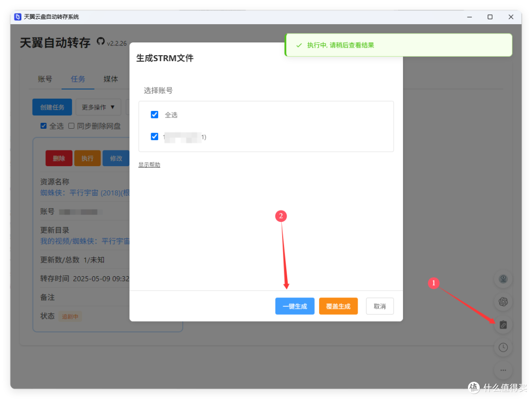
Task: Click the 追剧中 status tag
Action: coord(70,317)
